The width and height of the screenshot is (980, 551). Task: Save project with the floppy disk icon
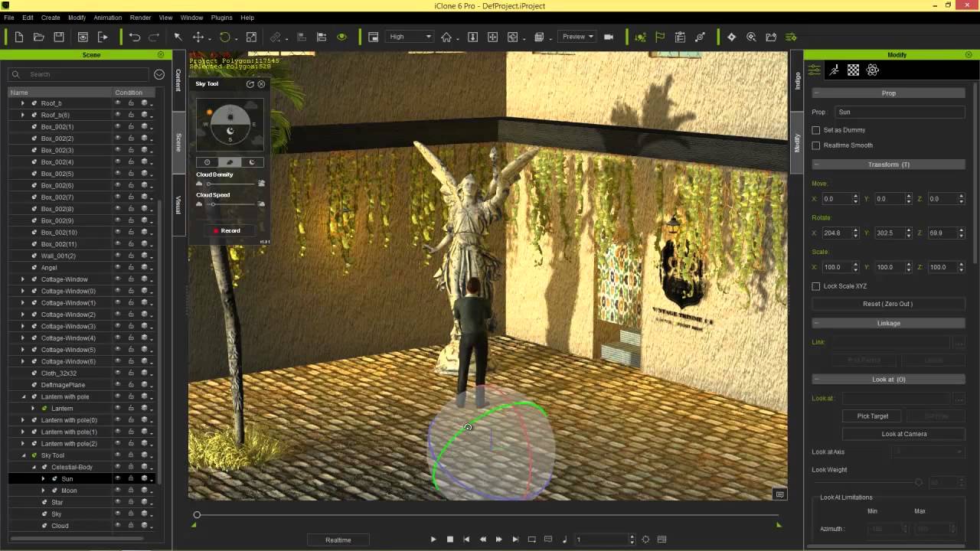click(x=58, y=37)
